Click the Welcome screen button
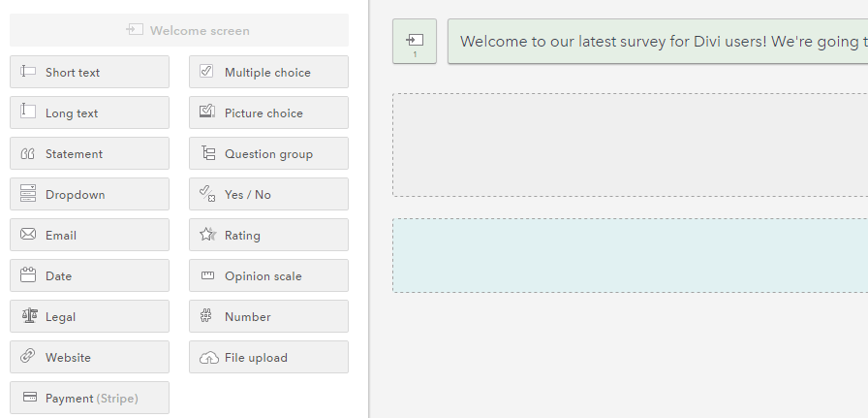 [179, 30]
